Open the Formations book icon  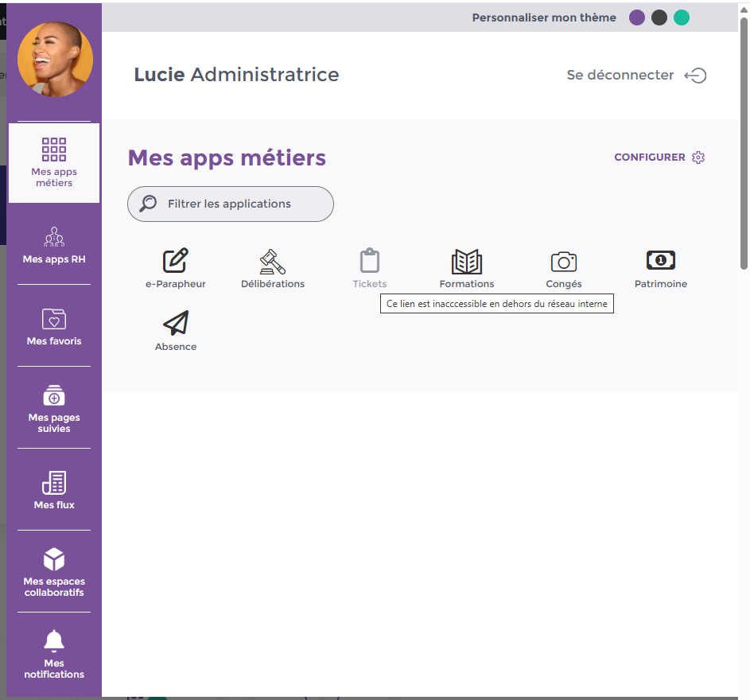tap(467, 261)
